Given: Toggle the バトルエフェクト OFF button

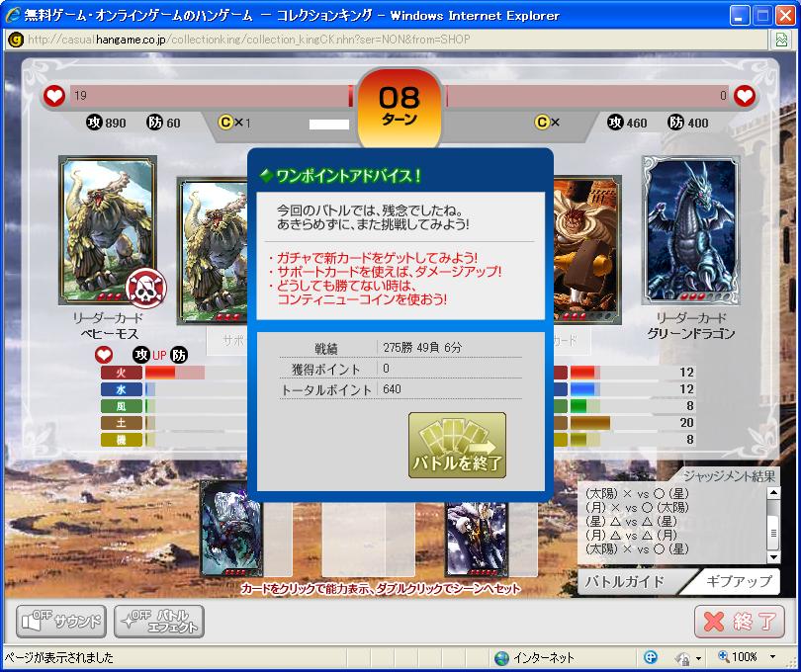Looking at the screenshot, I should coord(159,622).
